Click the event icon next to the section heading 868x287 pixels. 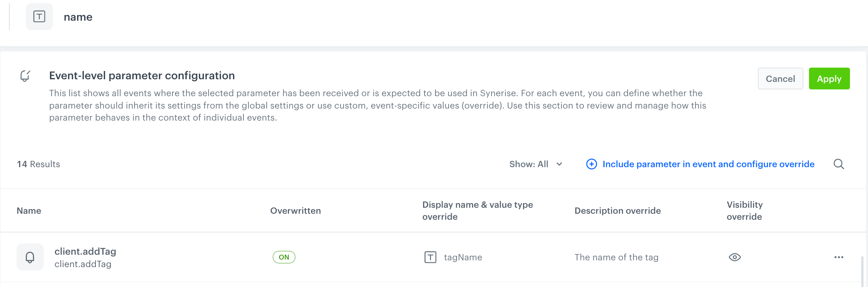(x=25, y=76)
